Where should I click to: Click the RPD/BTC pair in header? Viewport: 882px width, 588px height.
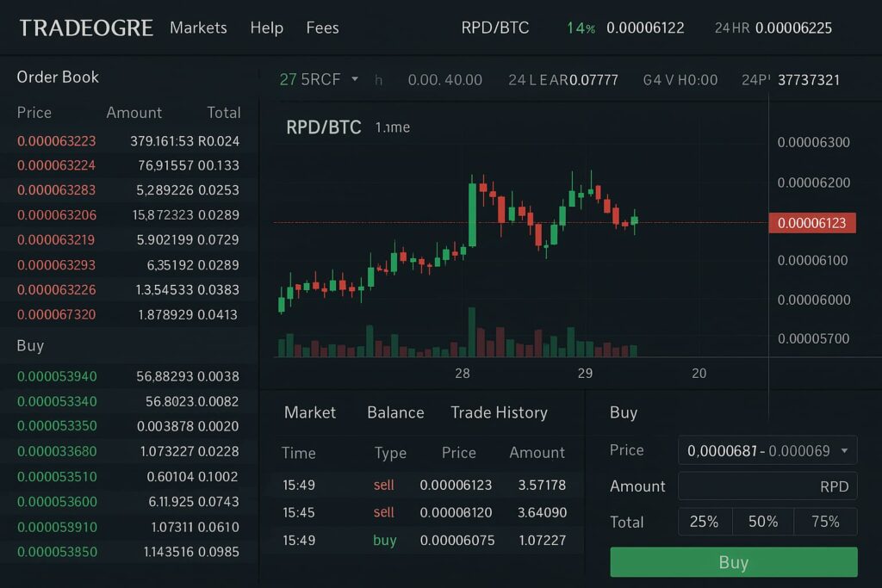(495, 28)
